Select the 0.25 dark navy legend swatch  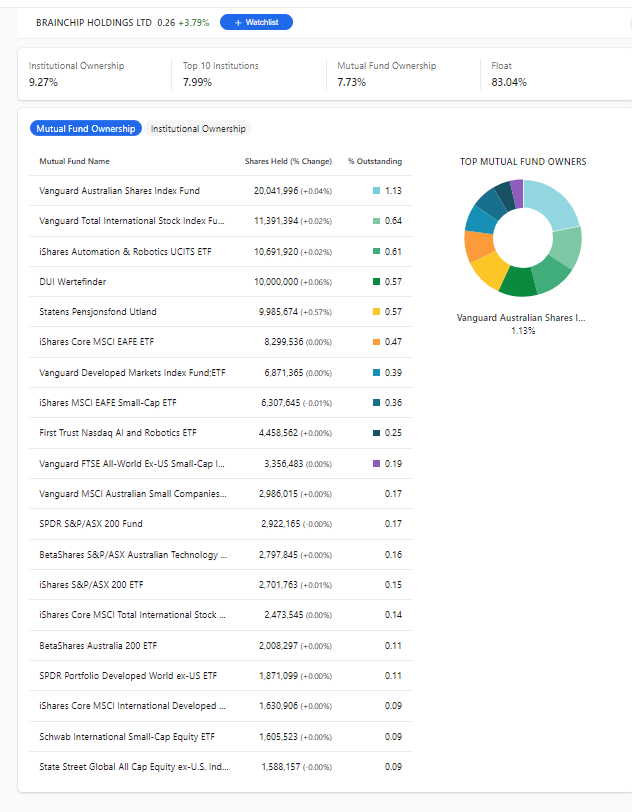(377, 433)
